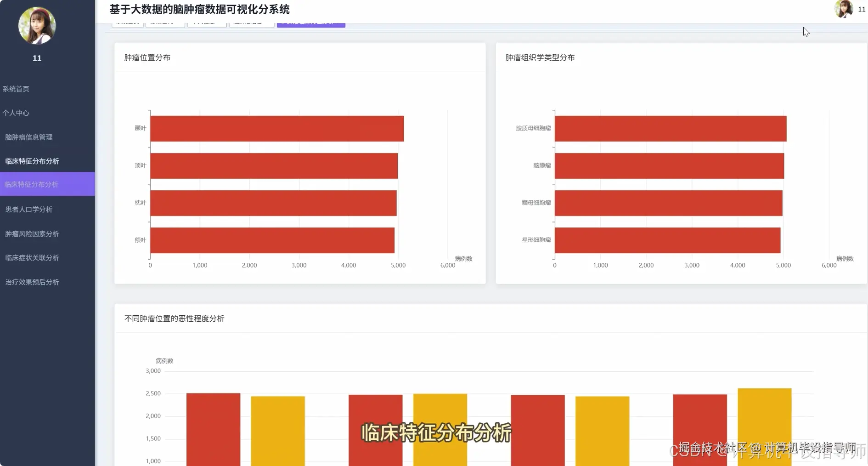Click the user avatar in top-right corner

pos(844,10)
